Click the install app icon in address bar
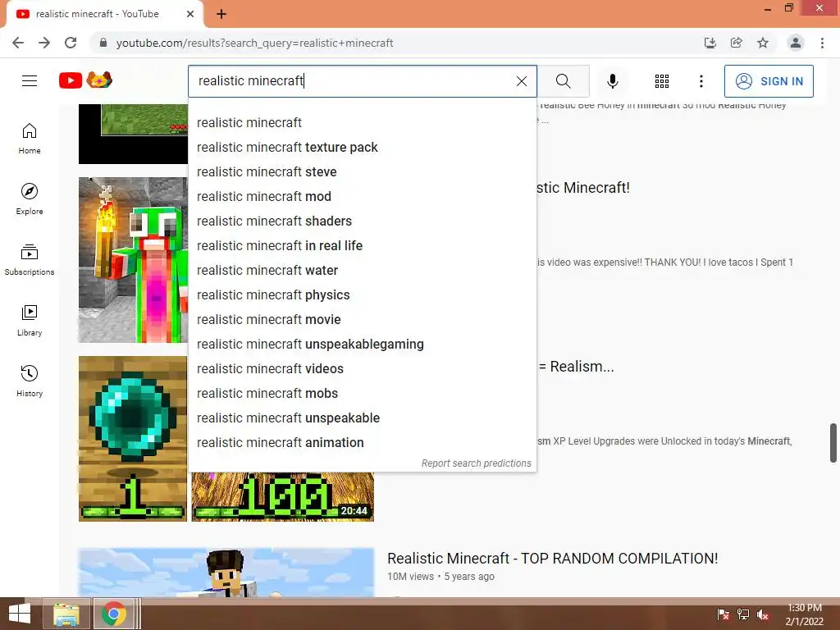 click(710, 43)
